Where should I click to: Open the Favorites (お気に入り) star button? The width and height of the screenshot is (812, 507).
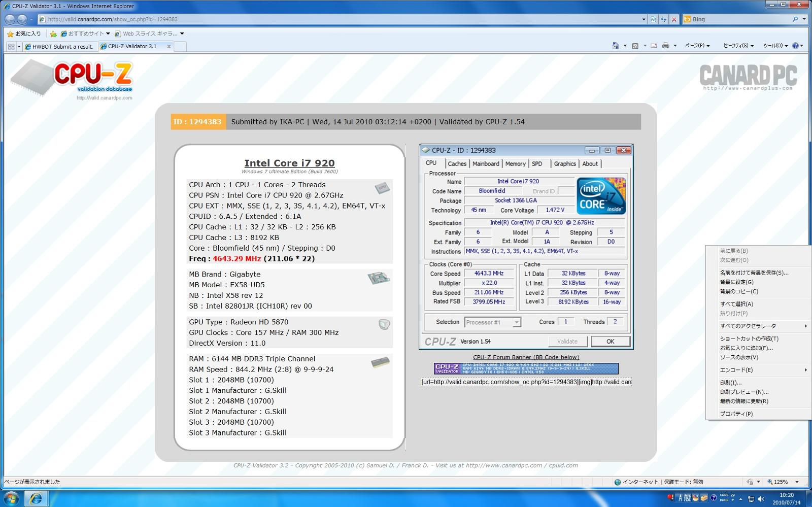click(x=24, y=33)
